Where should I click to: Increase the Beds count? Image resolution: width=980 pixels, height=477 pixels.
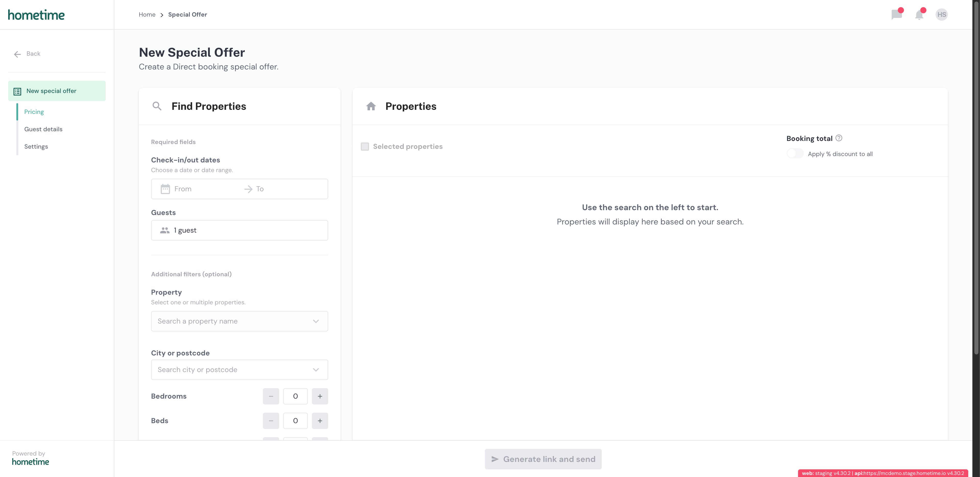click(320, 421)
